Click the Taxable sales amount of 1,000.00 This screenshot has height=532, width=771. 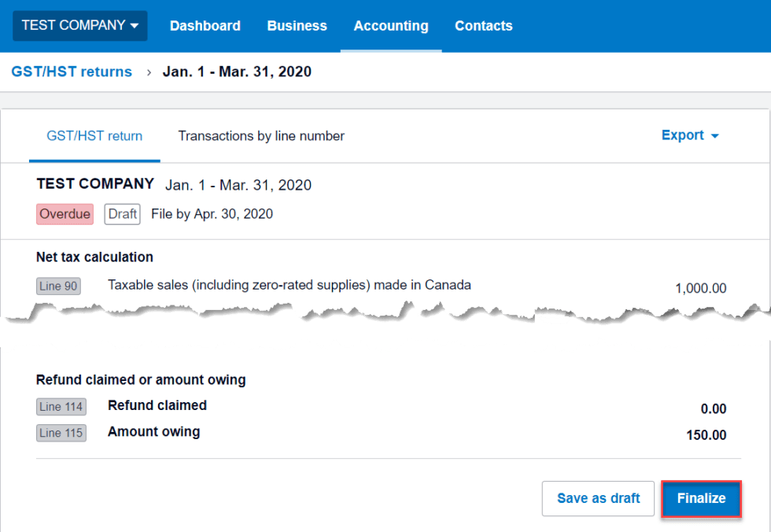click(700, 288)
